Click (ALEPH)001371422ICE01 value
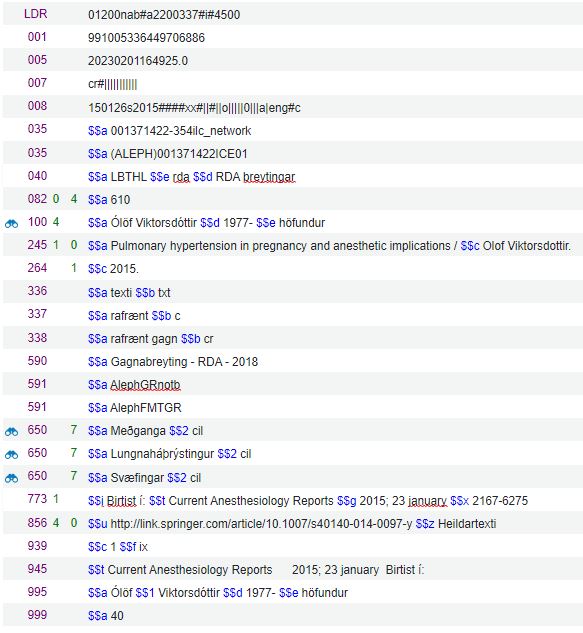 [179, 154]
